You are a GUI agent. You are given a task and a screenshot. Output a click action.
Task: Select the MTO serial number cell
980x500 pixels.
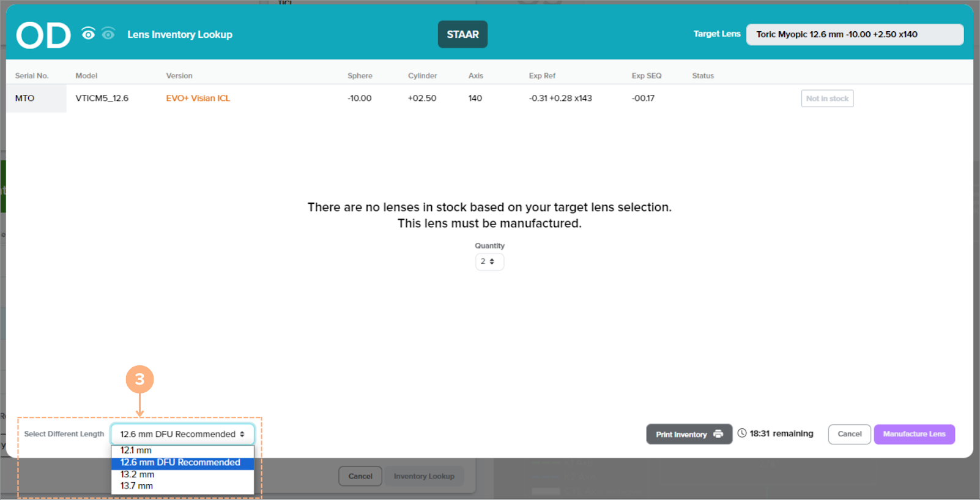click(25, 98)
